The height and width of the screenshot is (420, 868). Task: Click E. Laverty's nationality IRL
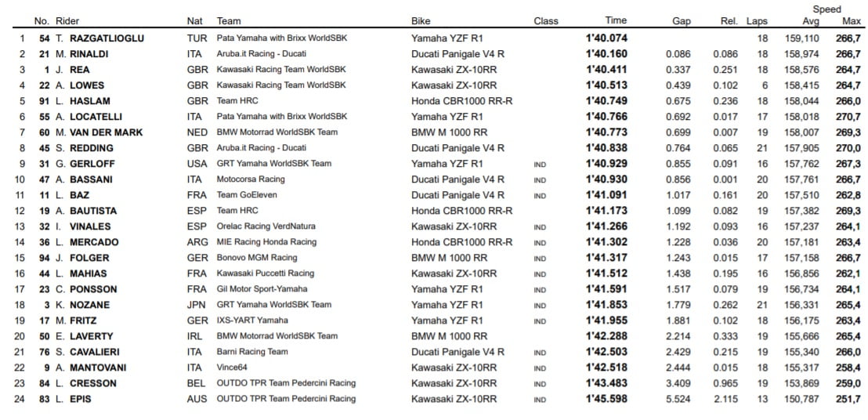click(x=197, y=335)
